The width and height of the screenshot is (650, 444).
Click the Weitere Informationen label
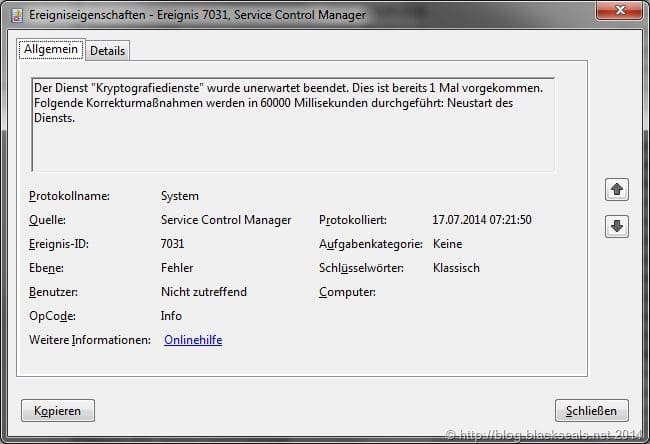pos(90,340)
